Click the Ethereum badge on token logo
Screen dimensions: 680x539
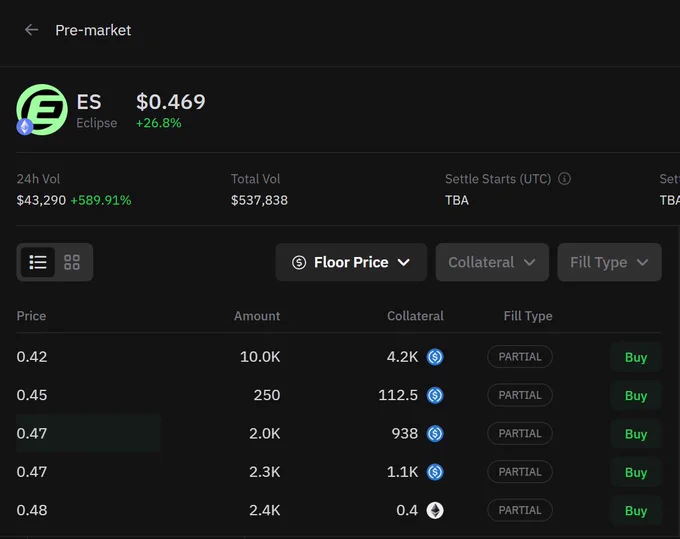[25, 127]
